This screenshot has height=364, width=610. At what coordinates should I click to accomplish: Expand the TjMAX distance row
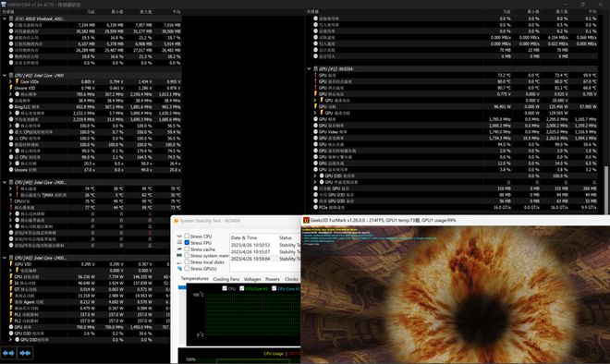pos(10,195)
